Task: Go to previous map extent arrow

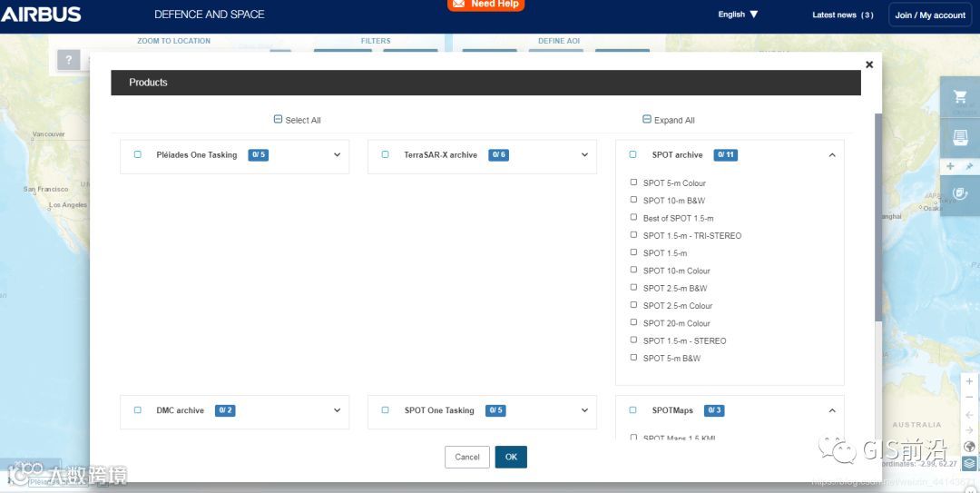Action: [969, 414]
